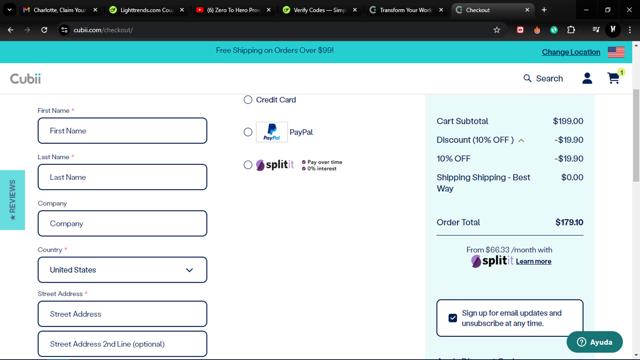Screen dimensions: 640x360
Task: Select the Credit Card payment option
Action: 248,100
